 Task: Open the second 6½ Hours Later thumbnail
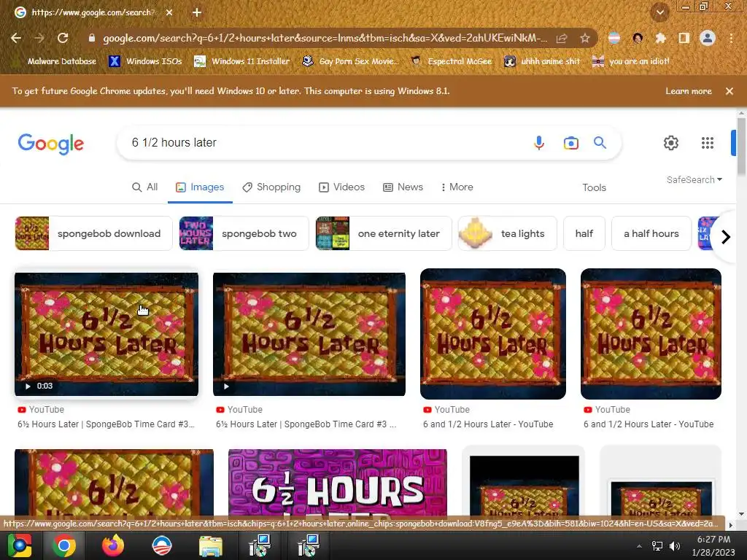309,334
